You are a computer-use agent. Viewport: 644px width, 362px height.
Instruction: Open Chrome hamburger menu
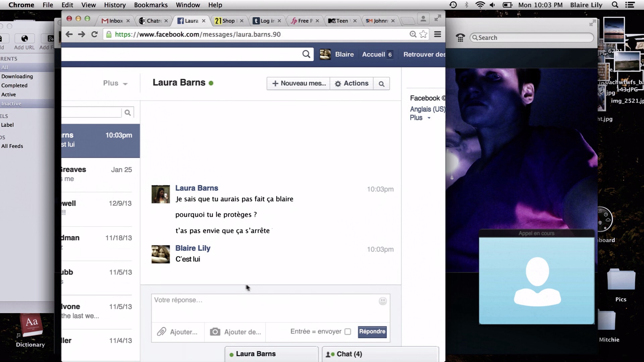(x=437, y=34)
